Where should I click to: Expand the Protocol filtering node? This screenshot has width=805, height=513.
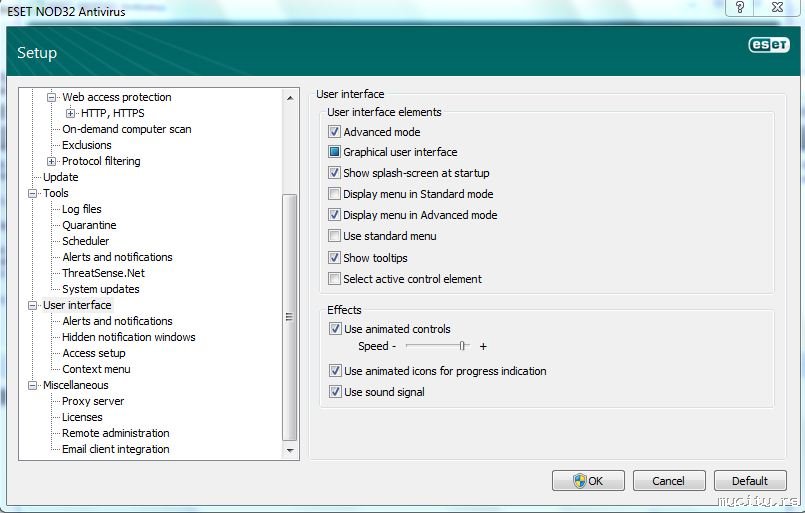click(51, 161)
